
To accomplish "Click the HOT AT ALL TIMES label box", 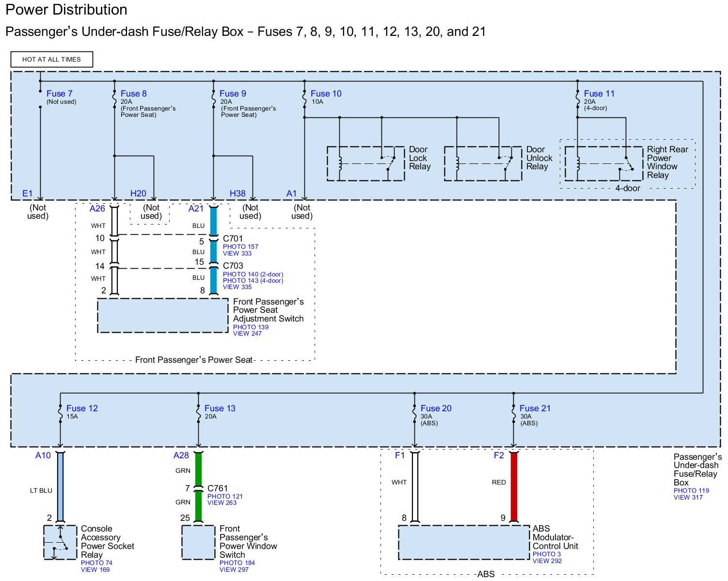I will click(51, 59).
